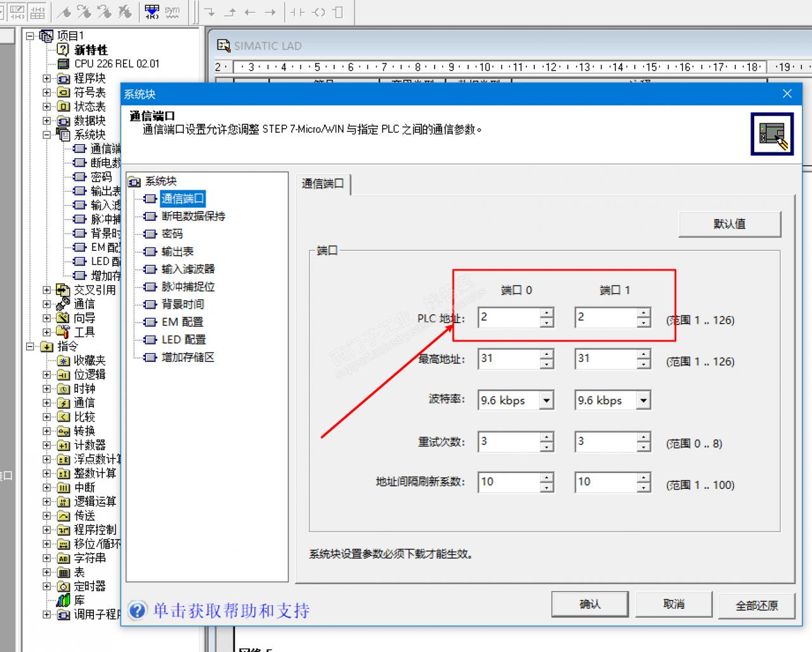Click the system block image in dialog header
The width and height of the screenshot is (812, 652).
point(772,134)
